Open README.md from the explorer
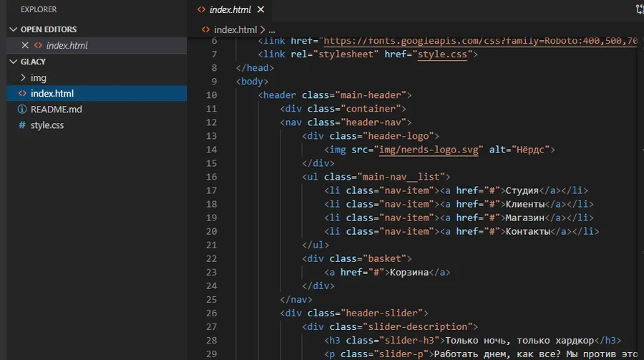 click(57, 110)
